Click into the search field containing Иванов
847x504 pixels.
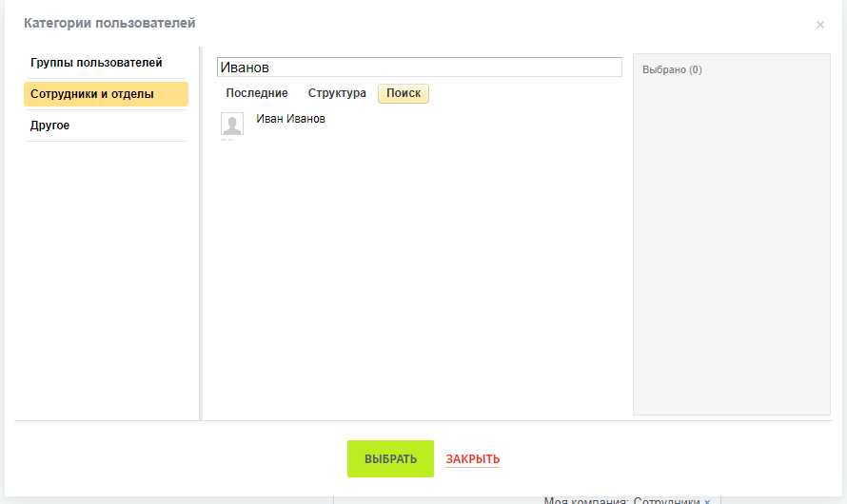coord(419,68)
